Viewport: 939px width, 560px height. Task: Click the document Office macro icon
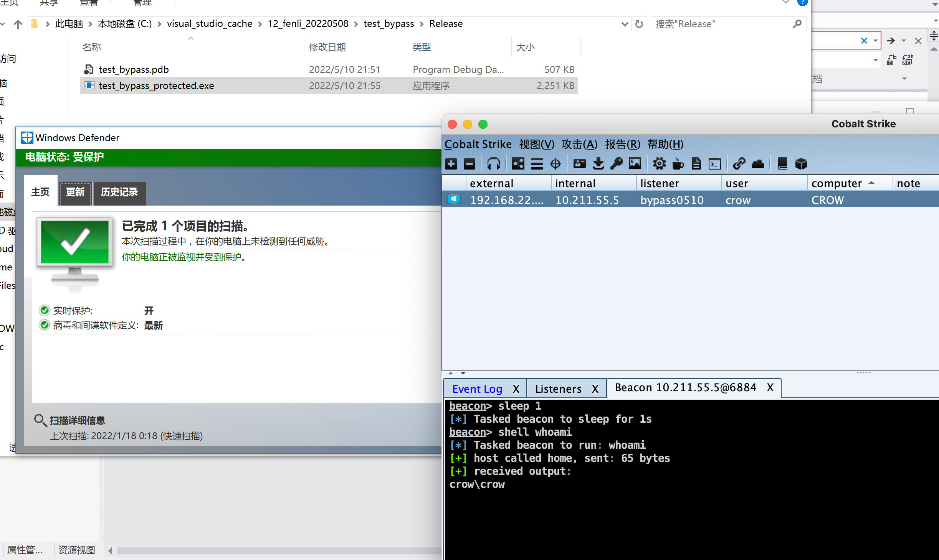pos(696,164)
